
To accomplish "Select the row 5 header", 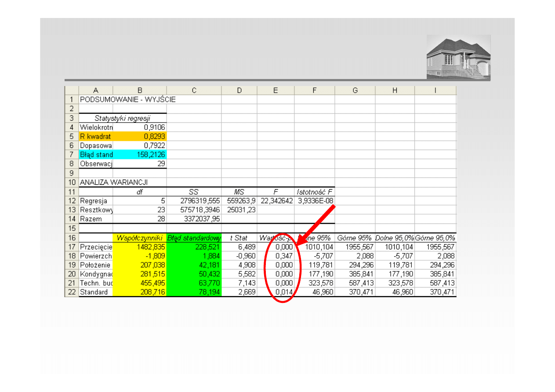I will (72, 136).
